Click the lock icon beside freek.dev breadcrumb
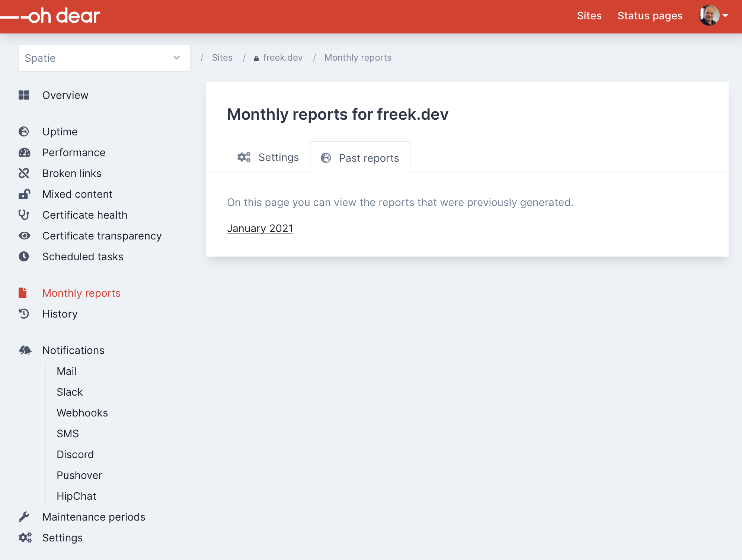The width and height of the screenshot is (742, 560). click(256, 58)
